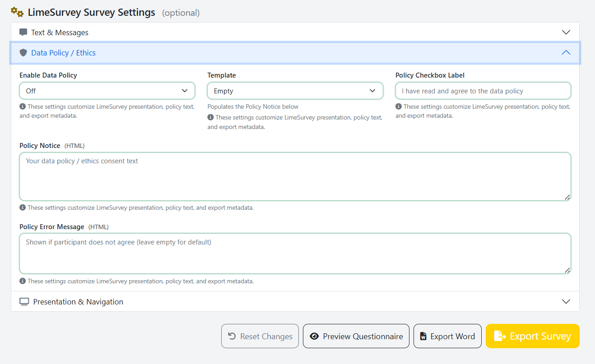The image size is (595, 364).
Task: Click the Policy Checkbox Label field label
Action: [x=430, y=75]
